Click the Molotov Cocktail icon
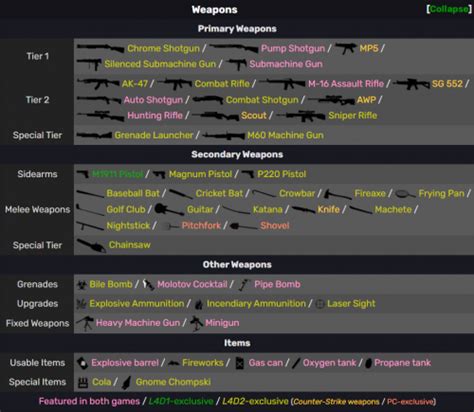Image resolution: width=474 pixels, height=412 pixels. [x=148, y=284]
